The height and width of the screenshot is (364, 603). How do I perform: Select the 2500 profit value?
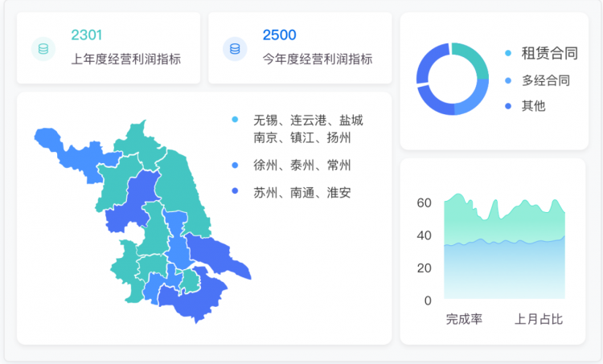click(x=279, y=35)
